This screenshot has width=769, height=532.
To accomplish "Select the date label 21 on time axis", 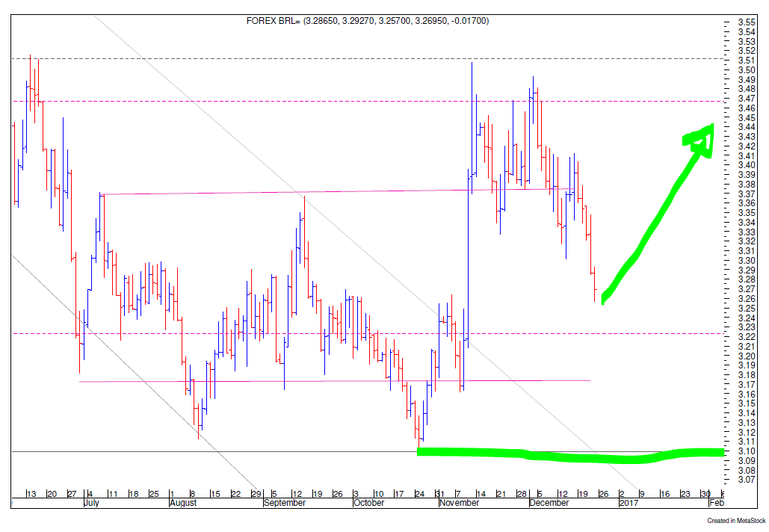I will pos(501,494).
